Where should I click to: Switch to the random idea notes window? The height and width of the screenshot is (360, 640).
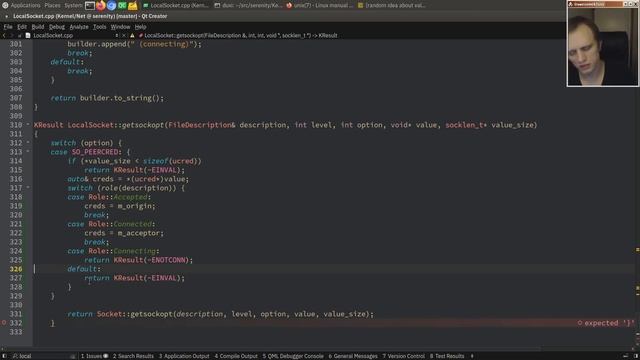392,5
